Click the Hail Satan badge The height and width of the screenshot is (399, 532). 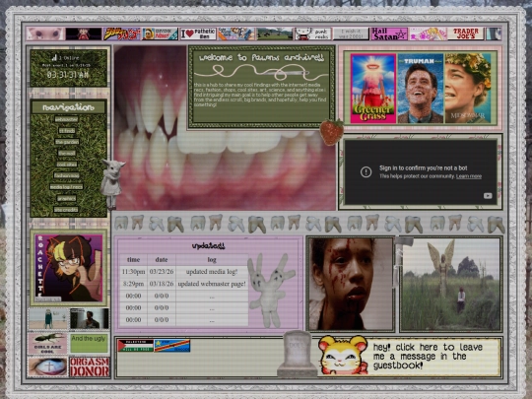click(389, 33)
